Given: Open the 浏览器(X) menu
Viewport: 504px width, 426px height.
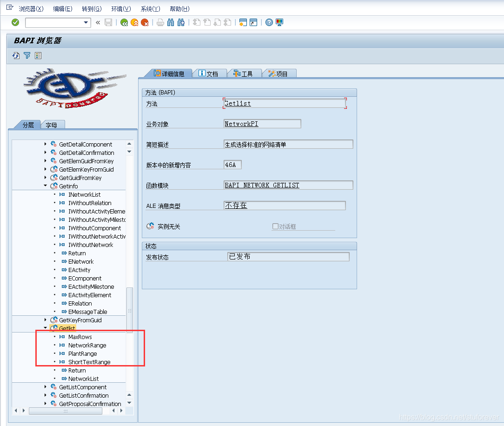Looking at the screenshot, I should [31, 9].
